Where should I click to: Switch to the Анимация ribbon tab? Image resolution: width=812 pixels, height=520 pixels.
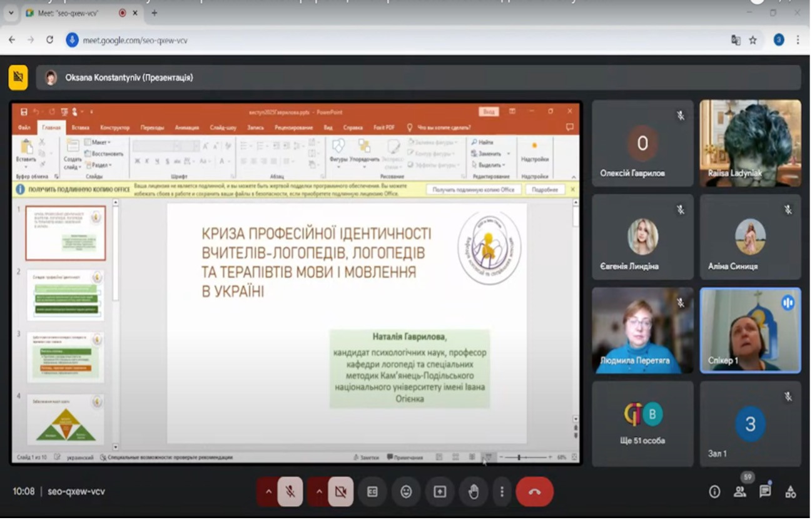(x=187, y=128)
